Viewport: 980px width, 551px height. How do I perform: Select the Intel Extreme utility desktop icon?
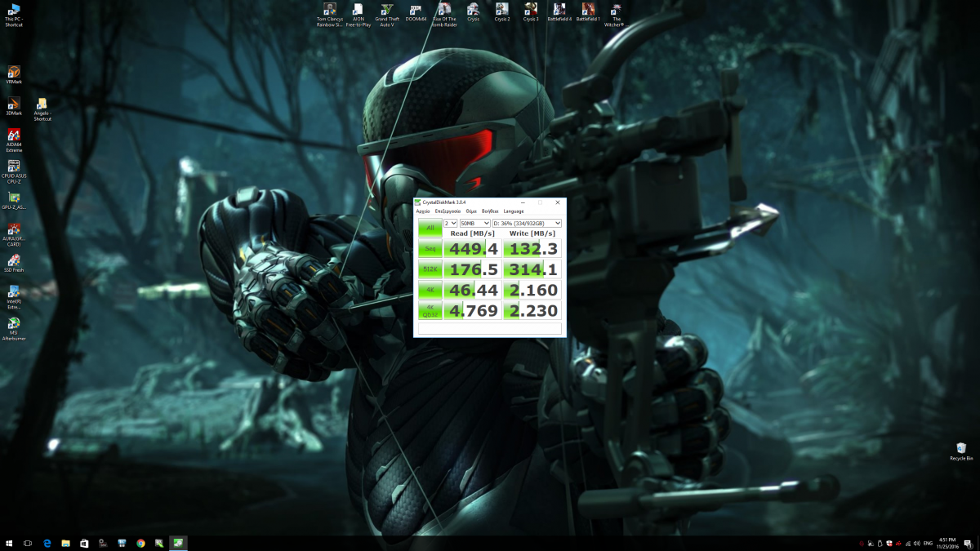(14, 297)
